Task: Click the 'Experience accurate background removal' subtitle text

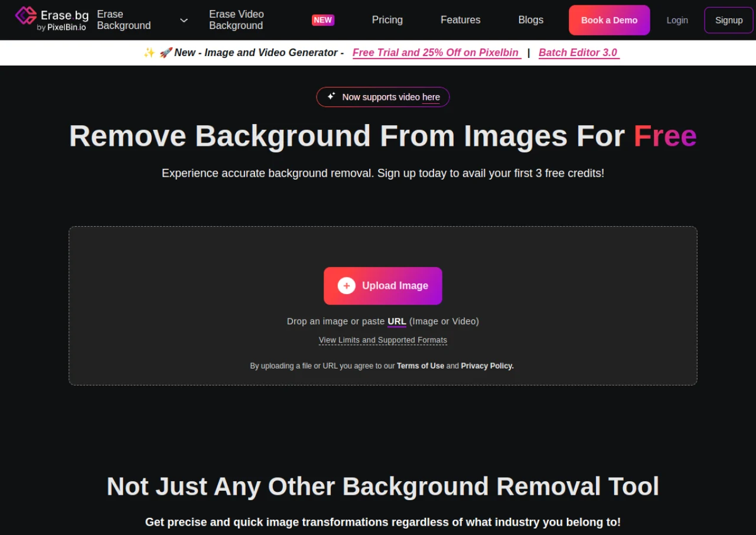Action: (x=383, y=173)
